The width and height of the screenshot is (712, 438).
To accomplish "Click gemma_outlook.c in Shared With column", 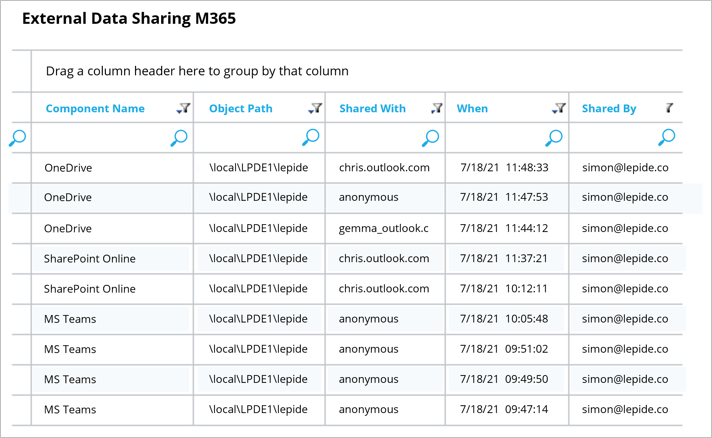I will coord(384,228).
